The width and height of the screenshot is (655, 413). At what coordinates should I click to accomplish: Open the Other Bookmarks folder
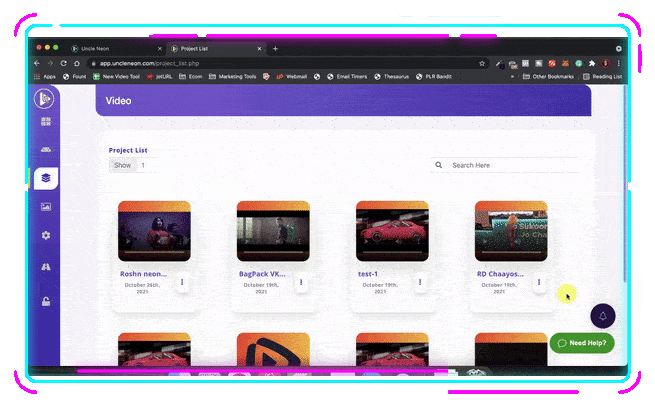[x=548, y=76]
